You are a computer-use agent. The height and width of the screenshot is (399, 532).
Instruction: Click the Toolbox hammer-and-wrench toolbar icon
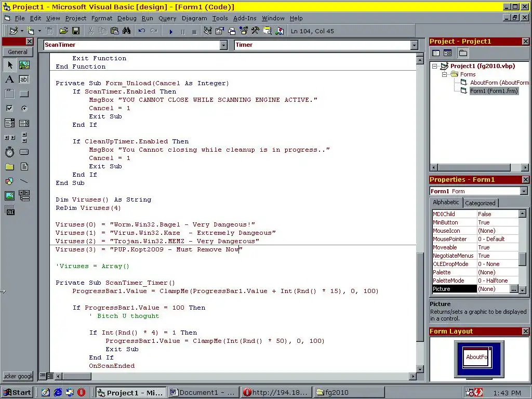click(x=255, y=31)
